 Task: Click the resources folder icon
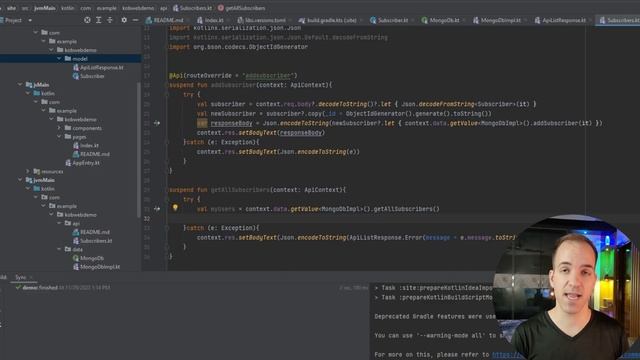coord(37,171)
